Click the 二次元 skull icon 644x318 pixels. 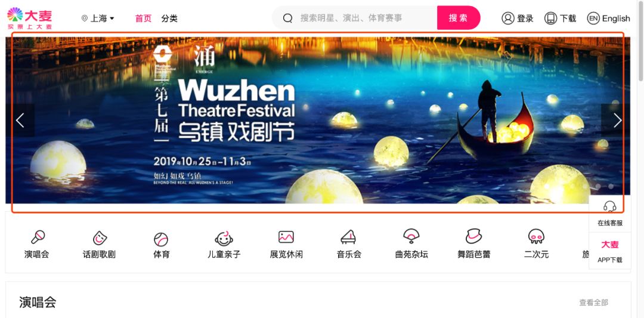coord(536,236)
